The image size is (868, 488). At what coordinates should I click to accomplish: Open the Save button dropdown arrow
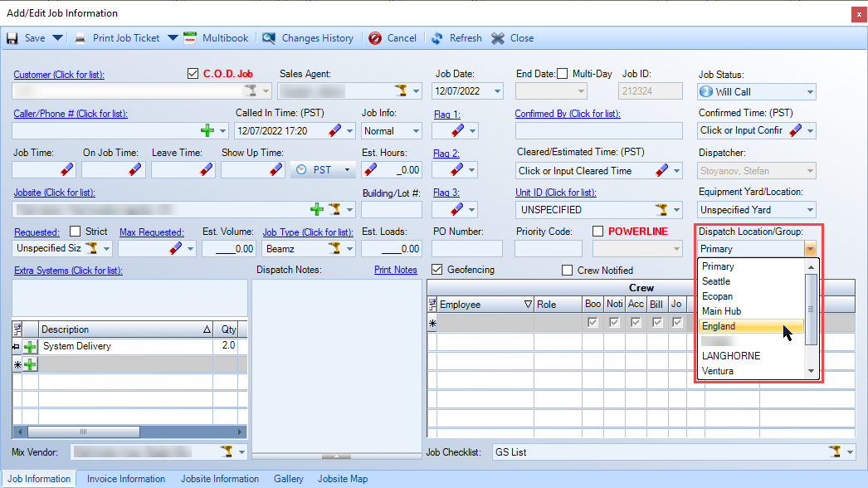click(x=57, y=38)
